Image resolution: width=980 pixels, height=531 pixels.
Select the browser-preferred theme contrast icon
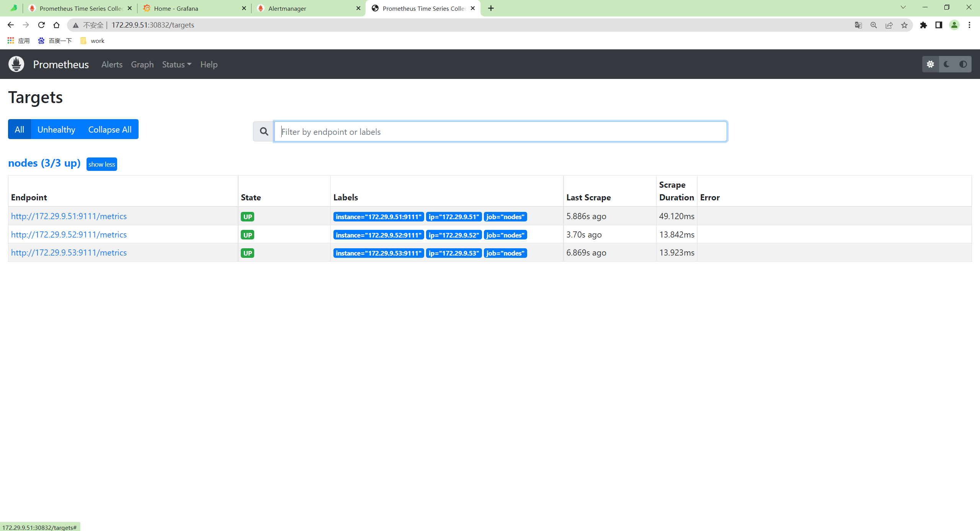(963, 64)
